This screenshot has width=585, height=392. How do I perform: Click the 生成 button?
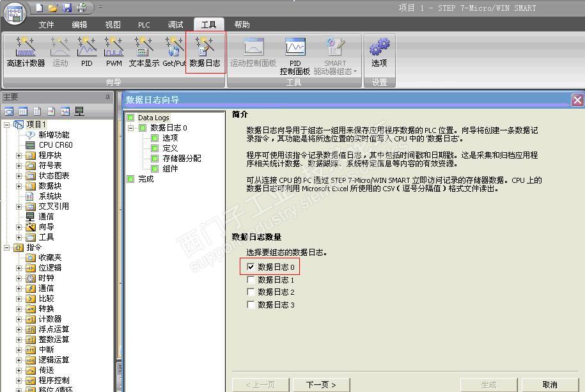pos(488,384)
